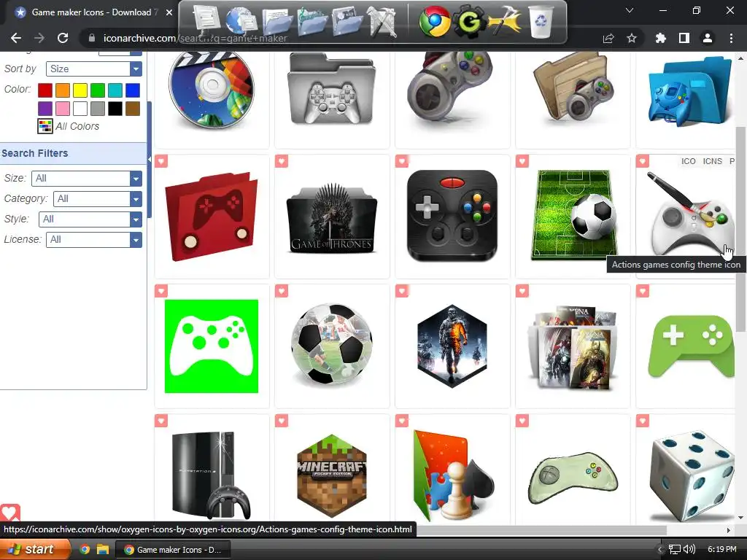Screen dimensions: 747x560
Task: Favorite the Minecraft hexagon icon
Action: 282,421
